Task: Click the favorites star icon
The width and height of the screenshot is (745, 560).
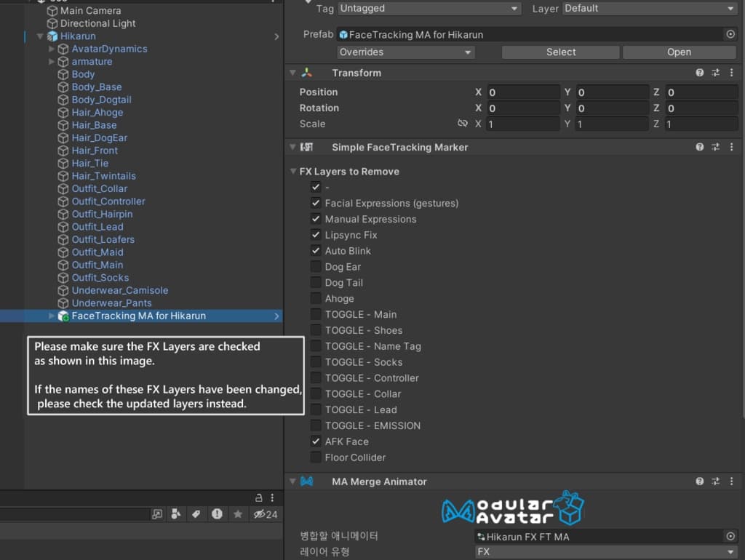Action: point(238,514)
